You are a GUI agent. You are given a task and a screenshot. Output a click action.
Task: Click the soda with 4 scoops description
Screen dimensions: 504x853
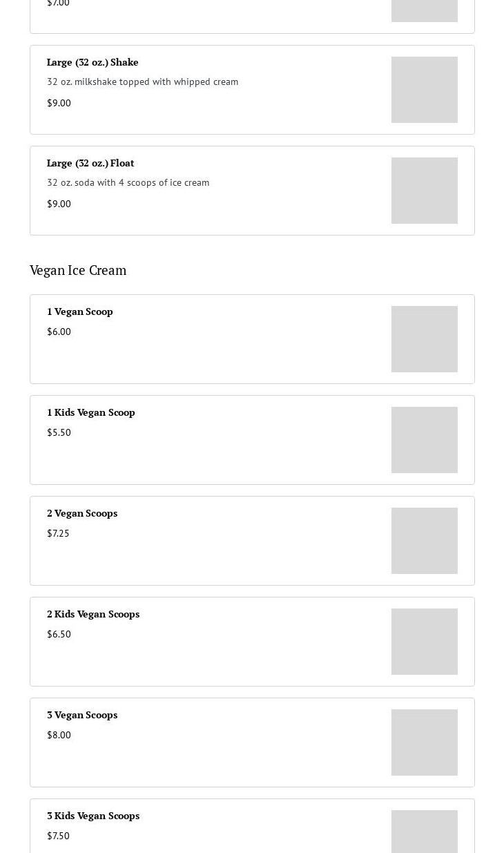tap(128, 182)
